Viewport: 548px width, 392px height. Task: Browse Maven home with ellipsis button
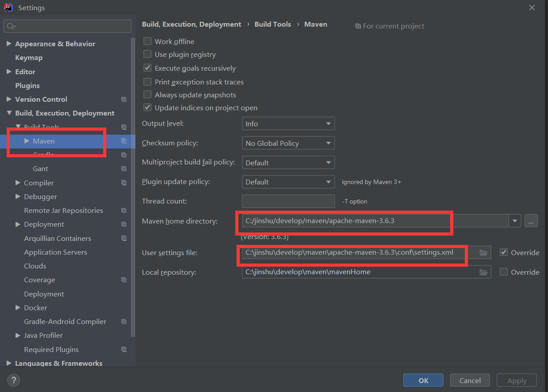point(531,221)
